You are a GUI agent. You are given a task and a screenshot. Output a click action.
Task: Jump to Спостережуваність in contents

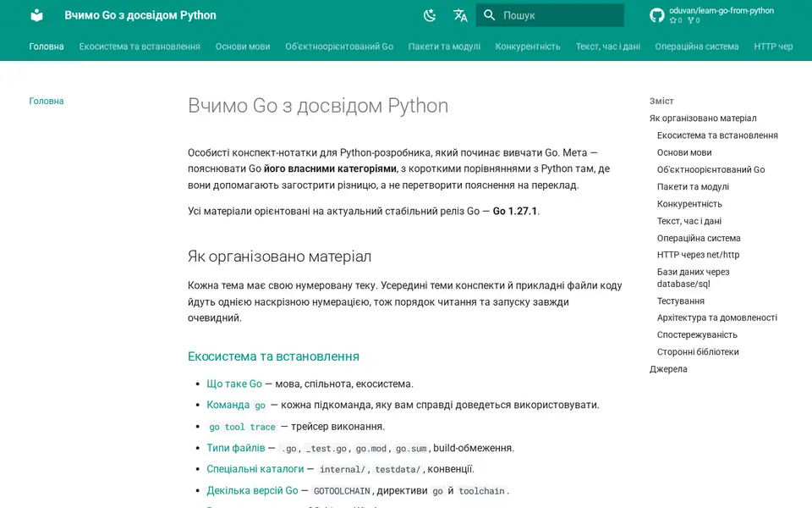point(697,334)
